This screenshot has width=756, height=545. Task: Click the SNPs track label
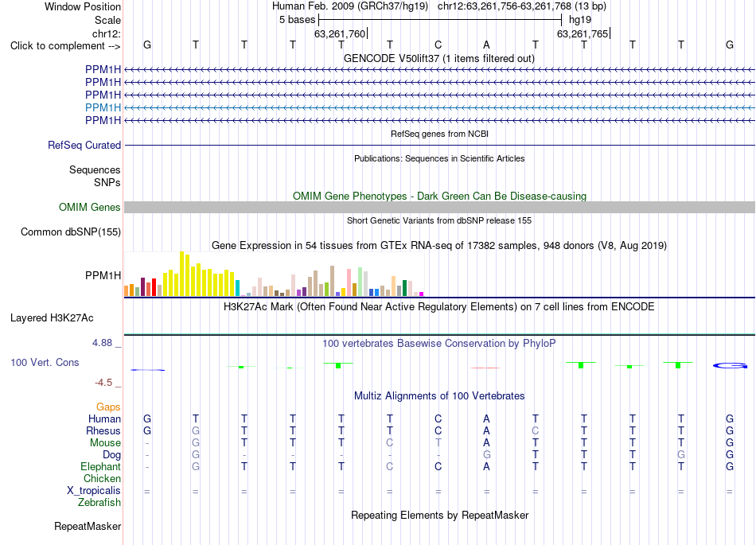(x=107, y=183)
